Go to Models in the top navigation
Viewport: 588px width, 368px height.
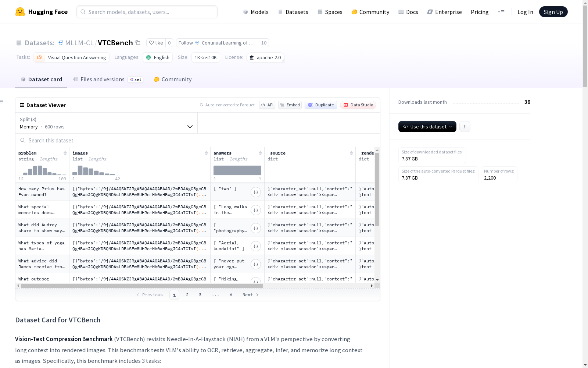[x=256, y=12]
